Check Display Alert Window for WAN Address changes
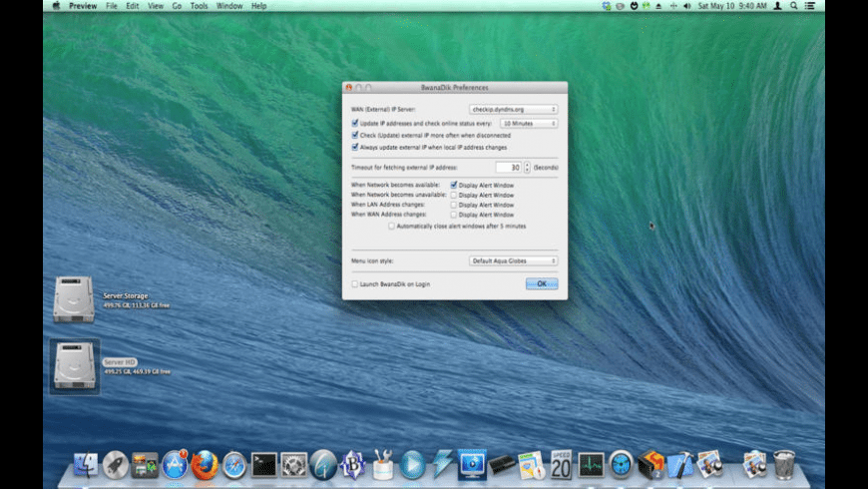The height and width of the screenshot is (489, 868). [x=454, y=215]
